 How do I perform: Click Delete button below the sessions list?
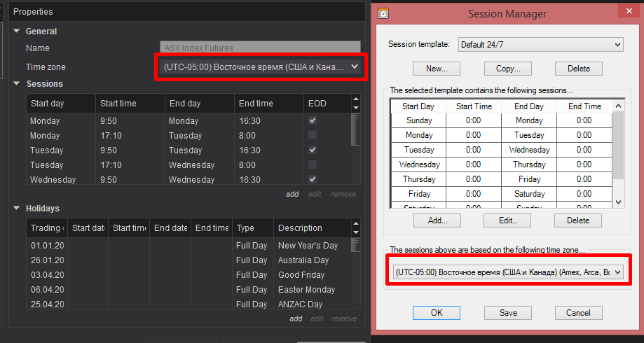click(578, 220)
